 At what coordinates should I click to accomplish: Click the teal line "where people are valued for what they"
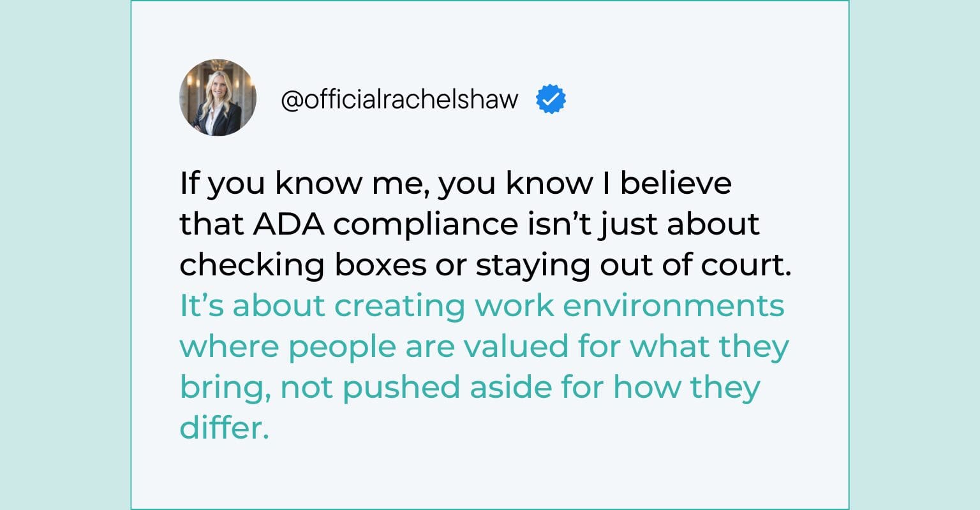pos(484,347)
